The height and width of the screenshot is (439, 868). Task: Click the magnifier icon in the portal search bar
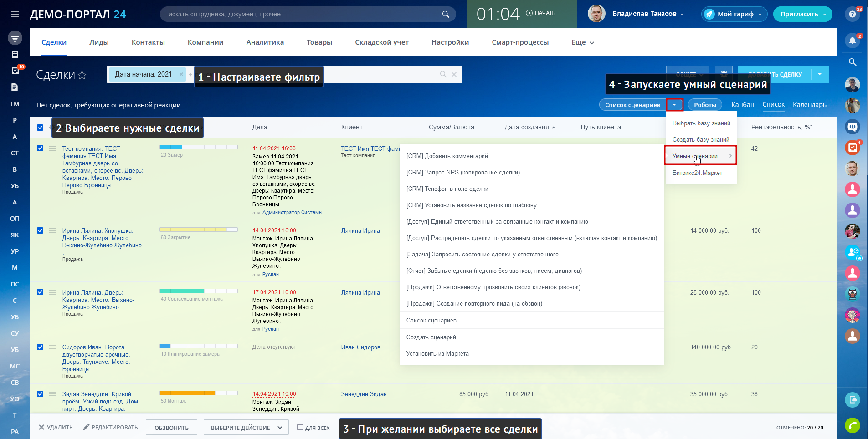click(446, 14)
